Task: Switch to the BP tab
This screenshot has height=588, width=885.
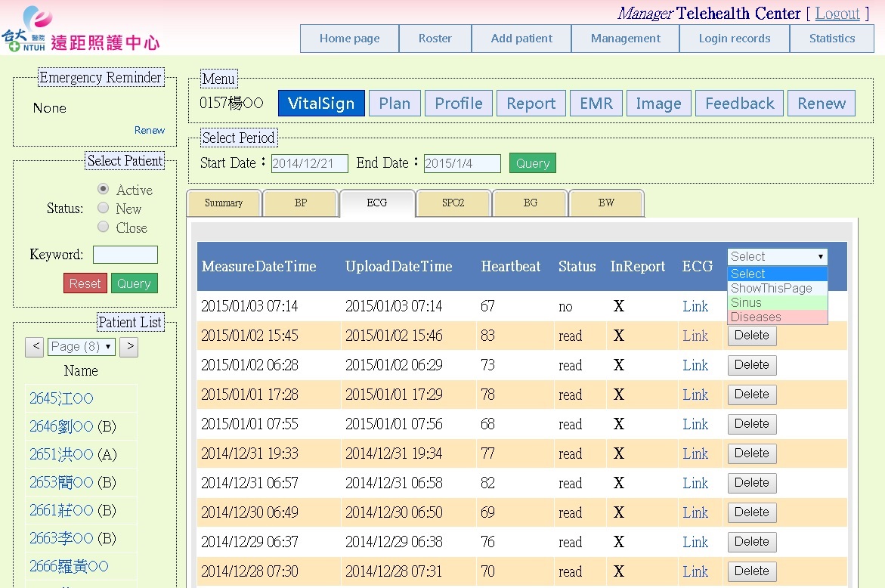Action: pyautogui.click(x=301, y=203)
